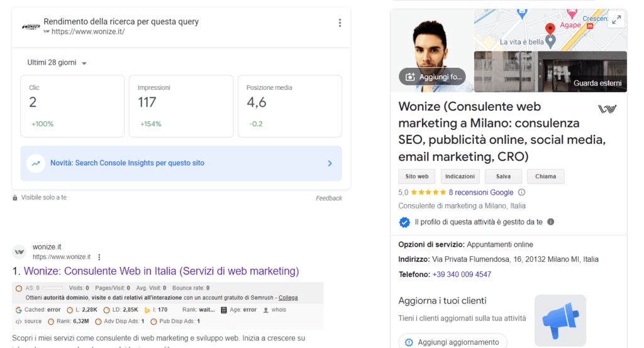644x348 pixels.
Task: Click the info icon beside profilo gestito da te
Action: tap(551, 222)
